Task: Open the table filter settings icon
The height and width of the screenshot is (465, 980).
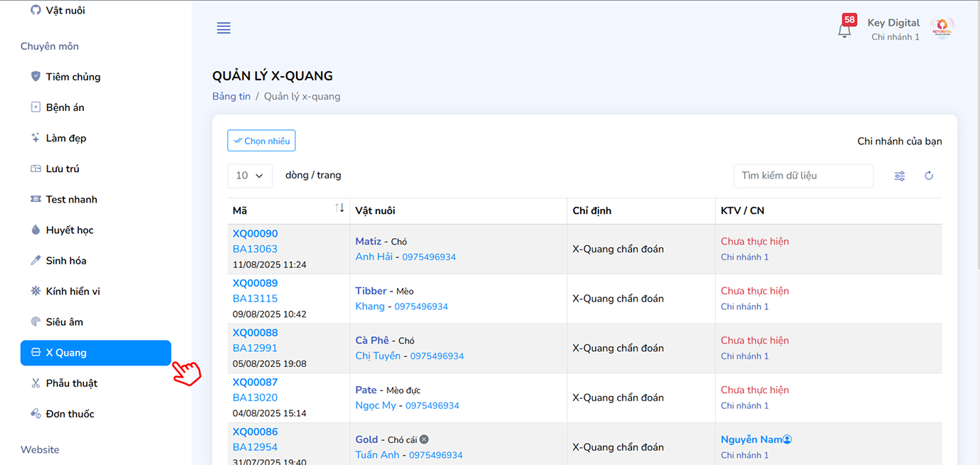Action: click(900, 176)
